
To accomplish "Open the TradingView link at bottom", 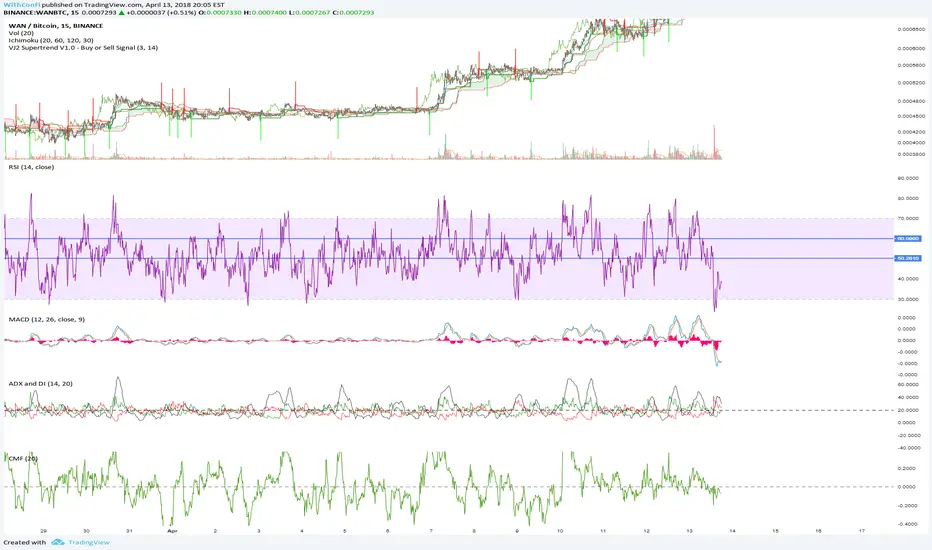I will [x=89, y=542].
